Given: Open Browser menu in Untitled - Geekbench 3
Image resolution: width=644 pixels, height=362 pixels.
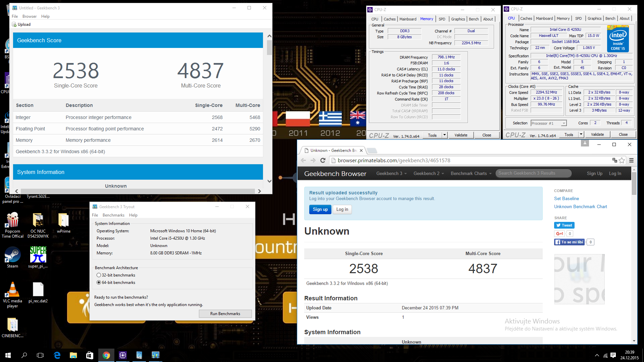Looking at the screenshot, I should 30,16.
